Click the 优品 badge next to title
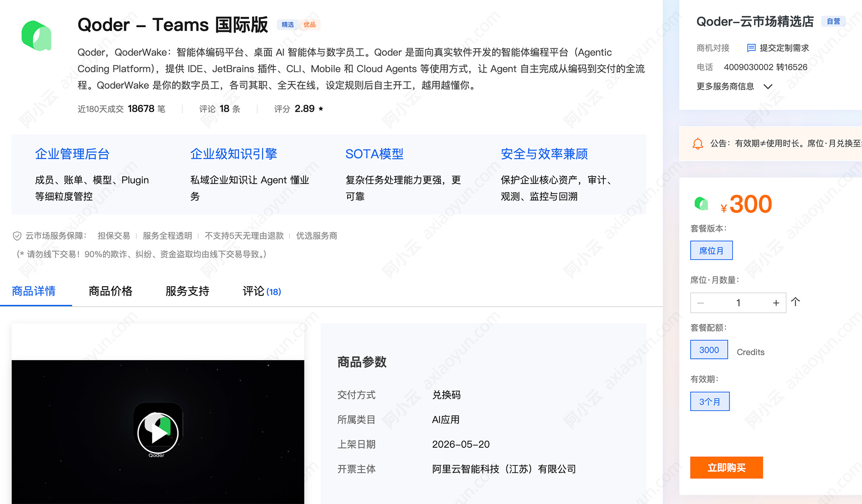The image size is (862, 504). click(310, 24)
